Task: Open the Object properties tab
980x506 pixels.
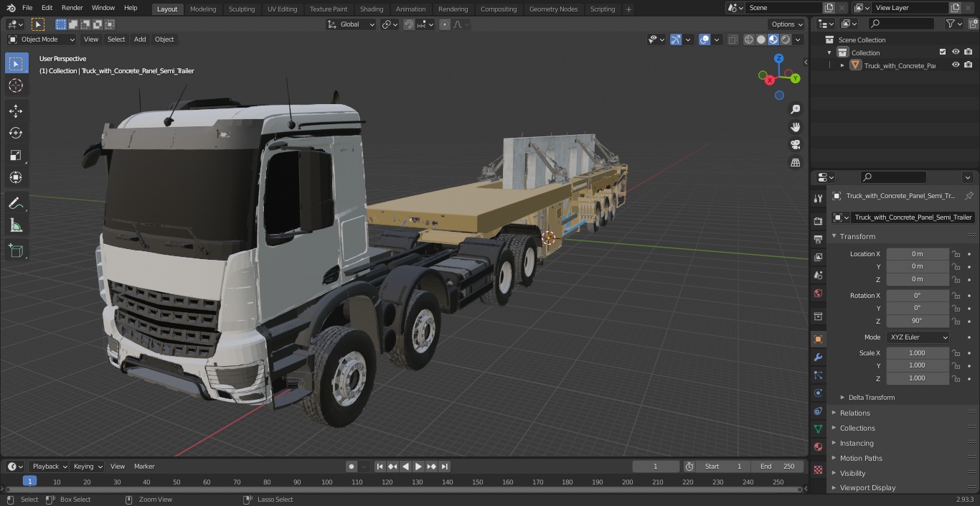Action: pyautogui.click(x=818, y=339)
